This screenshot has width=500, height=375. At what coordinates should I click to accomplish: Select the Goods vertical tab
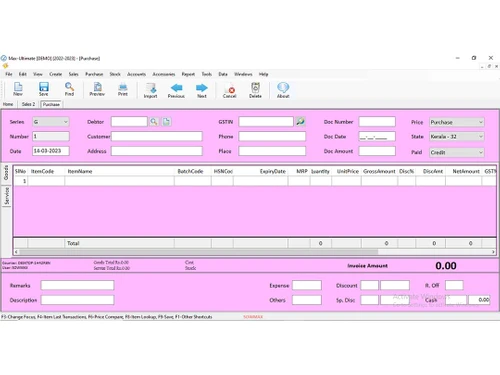pyautogui.click(x=6, y=173)
